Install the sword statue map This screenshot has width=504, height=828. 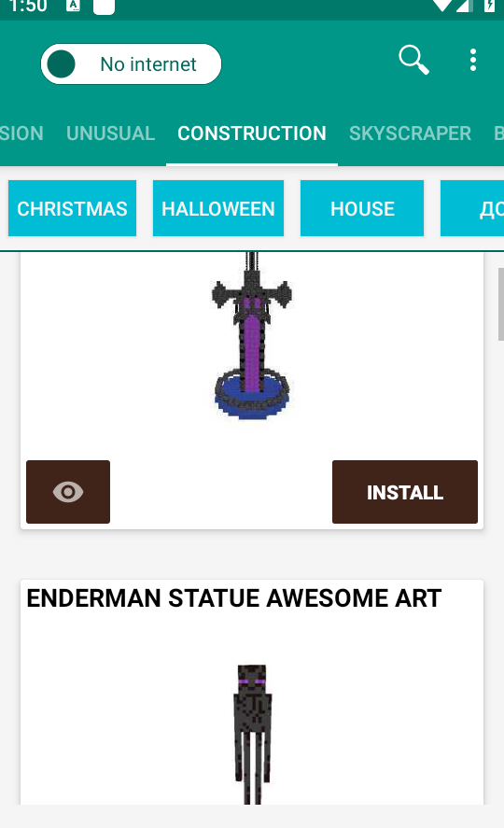[405, 492]
